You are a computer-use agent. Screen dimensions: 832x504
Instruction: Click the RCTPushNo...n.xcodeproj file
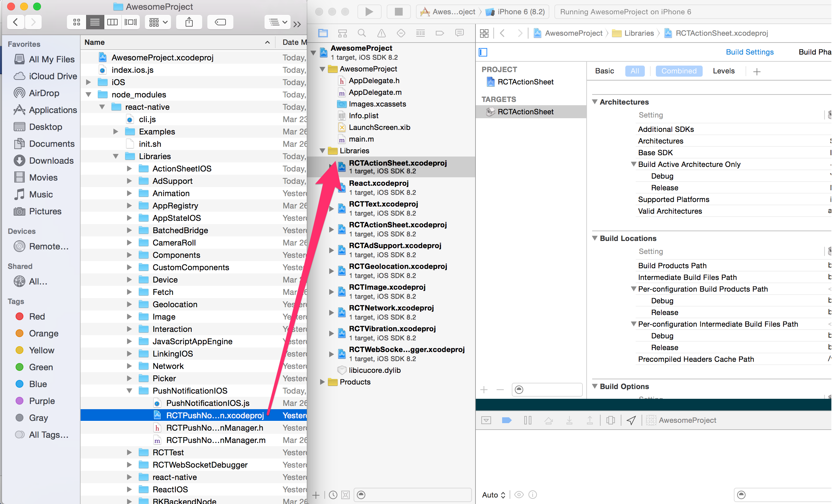[216, 415]
